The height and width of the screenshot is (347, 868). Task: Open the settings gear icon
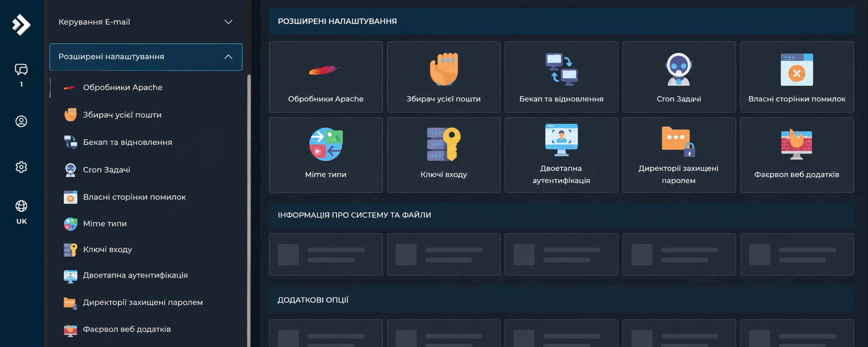pyautogui.click(x=21, y=167)
